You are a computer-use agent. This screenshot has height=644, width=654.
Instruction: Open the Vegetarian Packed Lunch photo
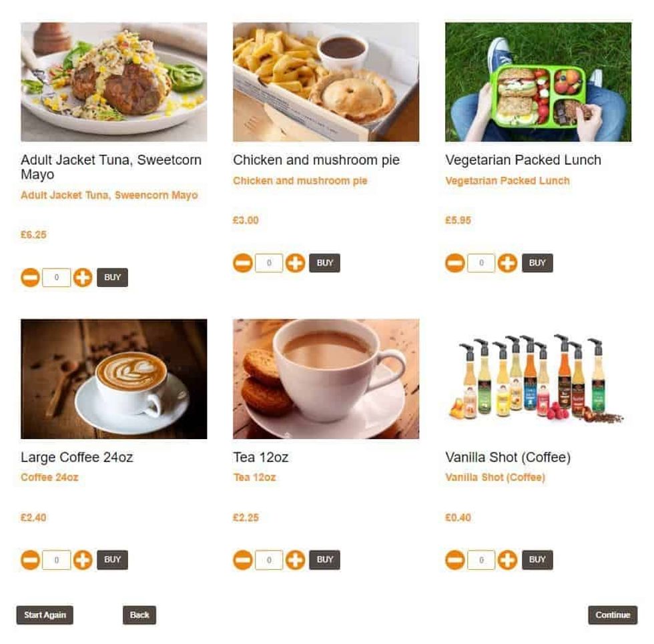click(538, 82)
